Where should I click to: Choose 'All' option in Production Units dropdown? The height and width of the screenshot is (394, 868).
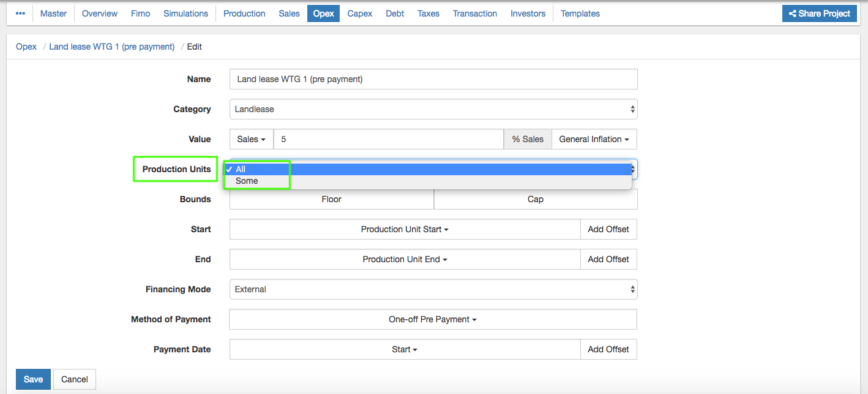click(241, 169)
